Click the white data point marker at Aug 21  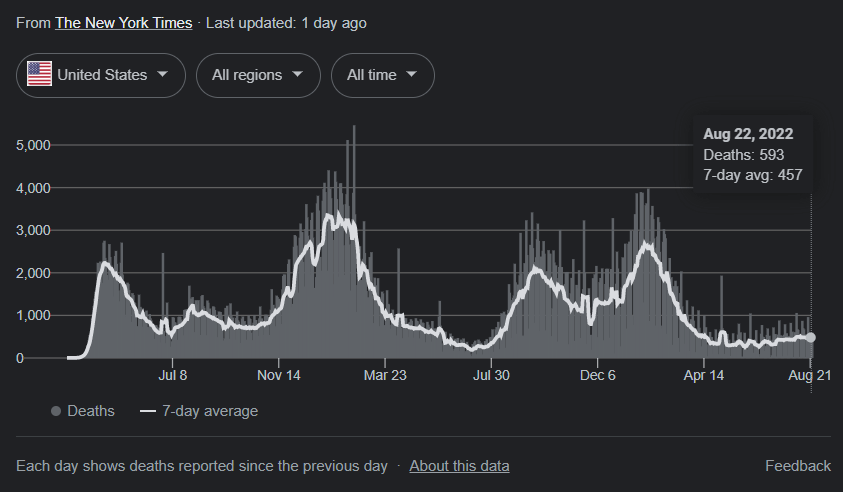point(811,338)
